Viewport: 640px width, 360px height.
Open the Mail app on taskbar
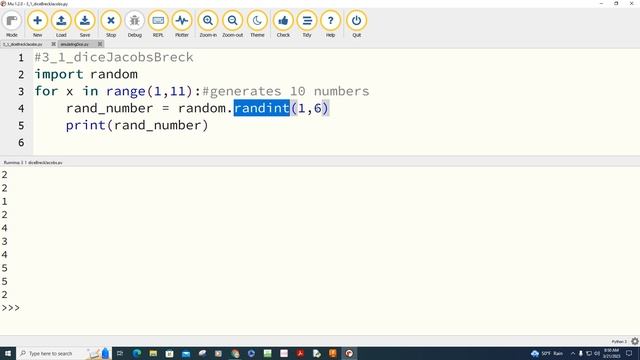(x=186, y=353)
